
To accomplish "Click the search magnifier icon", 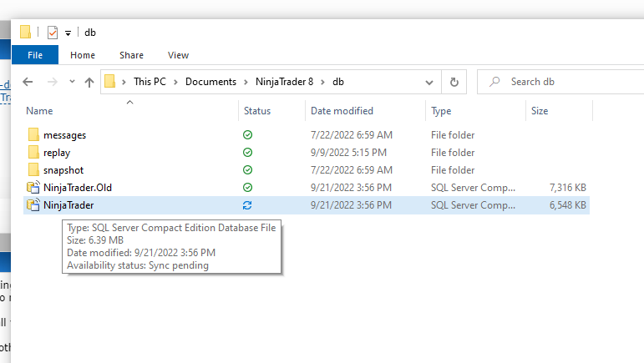I will pyautogui.click(x=494, y=82).
